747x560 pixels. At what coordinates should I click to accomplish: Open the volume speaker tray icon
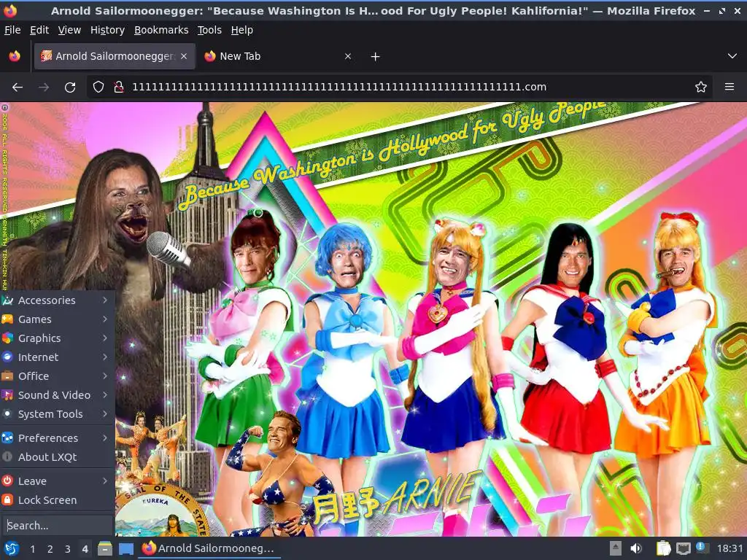(636, 548)
